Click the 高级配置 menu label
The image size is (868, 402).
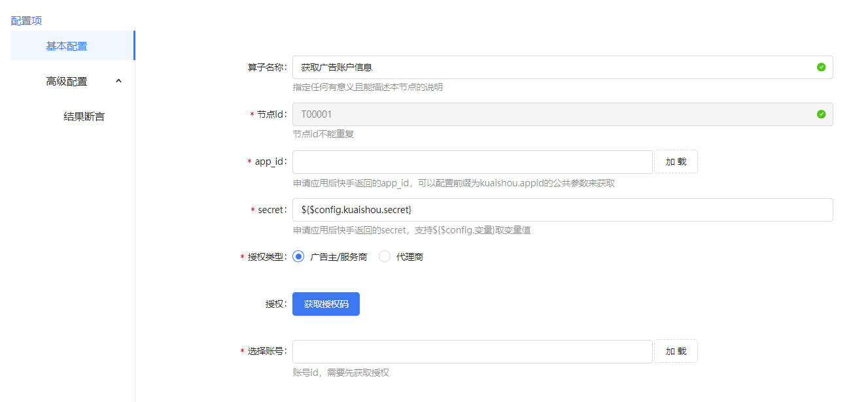tap(67, 82)
